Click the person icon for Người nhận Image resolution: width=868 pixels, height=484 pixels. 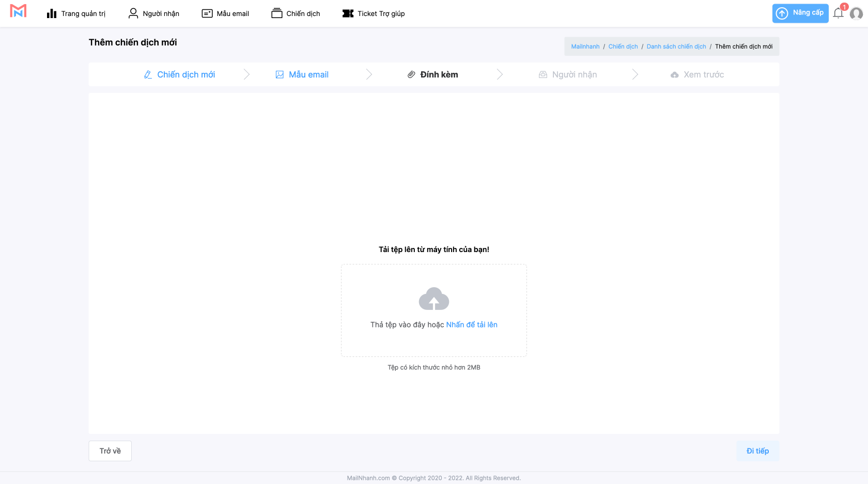(x=133, y=13)
